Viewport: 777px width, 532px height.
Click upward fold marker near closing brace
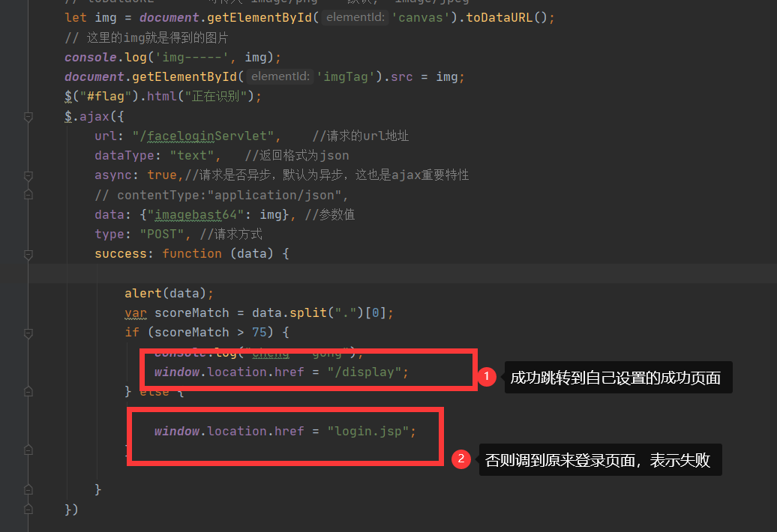pos(28,488)
